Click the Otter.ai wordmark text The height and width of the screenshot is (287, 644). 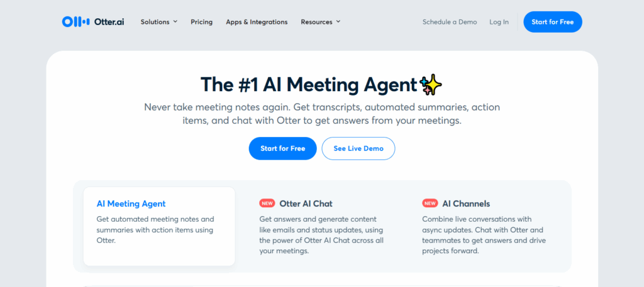111,22
